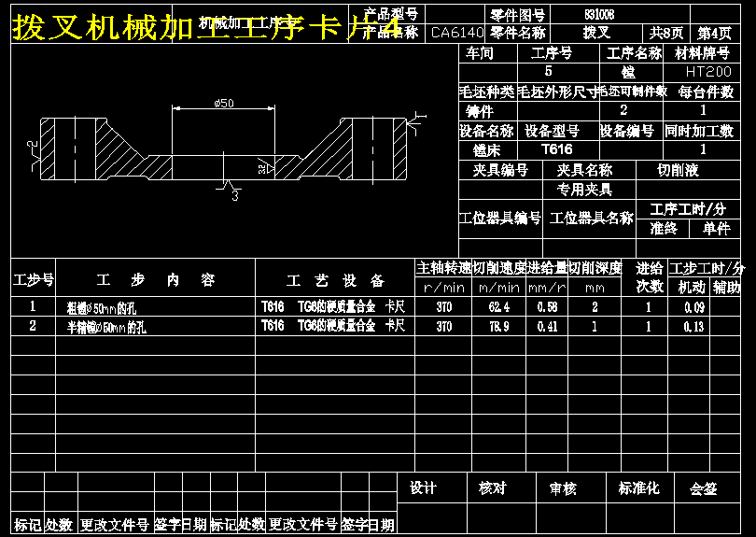
Task: Click the 主轴转速 column header
Action: 443,268
